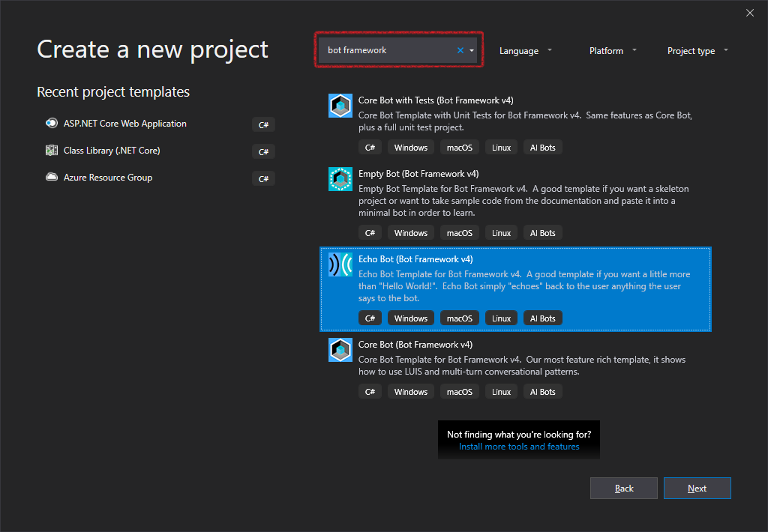Viewport: 768px width, 532px height.
Task: Click Windows tag under Core Bot (Bot Framework v4)
Action: 410,392
